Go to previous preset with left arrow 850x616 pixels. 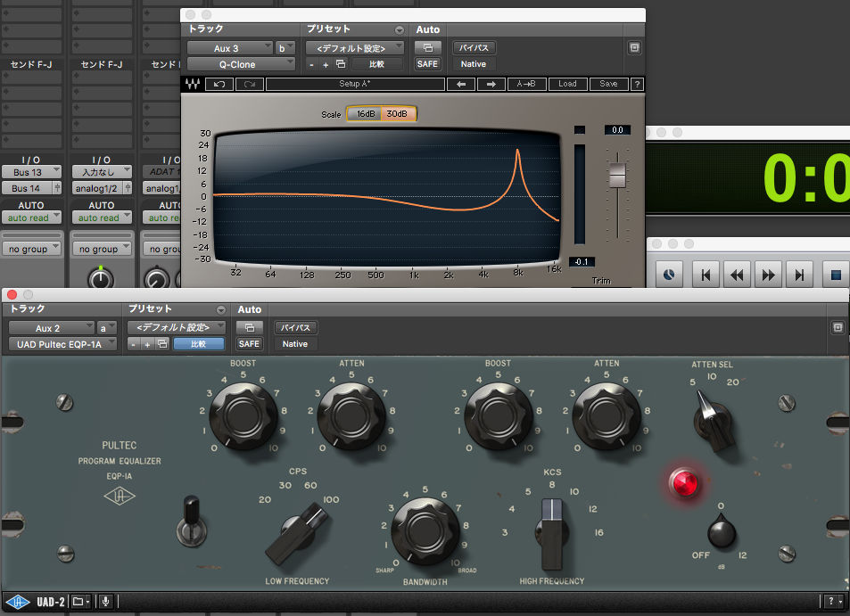[x=461, y=84]
